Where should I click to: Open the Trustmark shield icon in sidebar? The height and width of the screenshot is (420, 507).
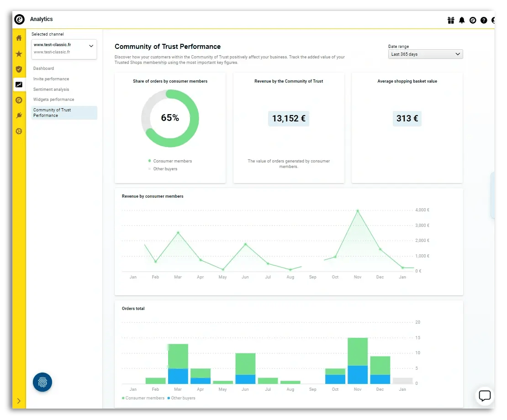tap(19, 69)
